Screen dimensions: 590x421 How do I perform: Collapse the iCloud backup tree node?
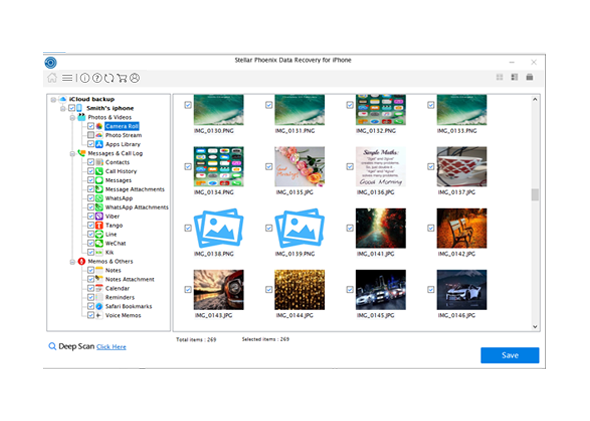53,100
